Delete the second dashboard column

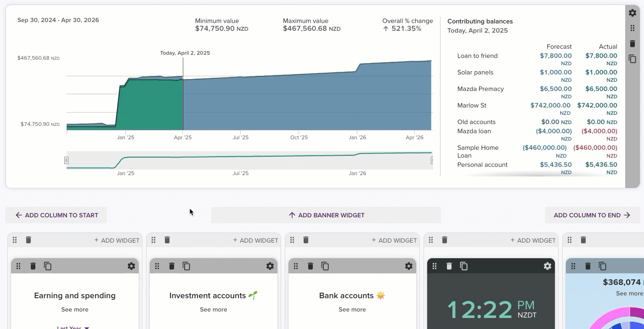[x=167, y=240]
